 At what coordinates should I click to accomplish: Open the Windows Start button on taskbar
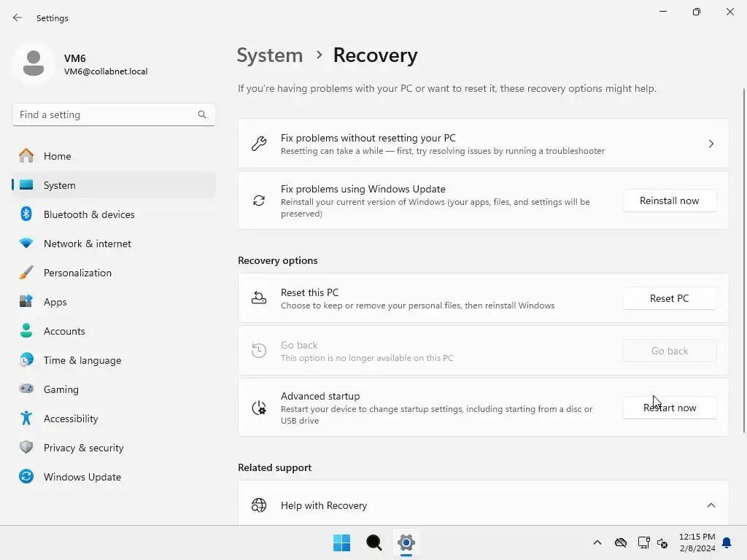click(x=341, y=542)
